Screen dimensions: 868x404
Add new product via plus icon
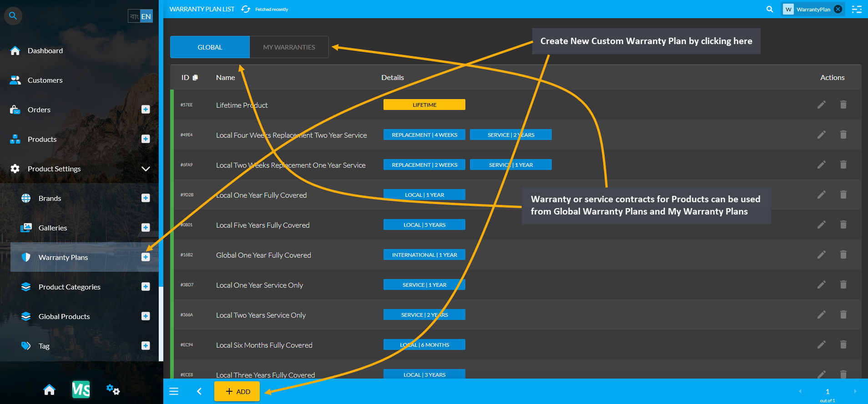(x=146, y=139)
